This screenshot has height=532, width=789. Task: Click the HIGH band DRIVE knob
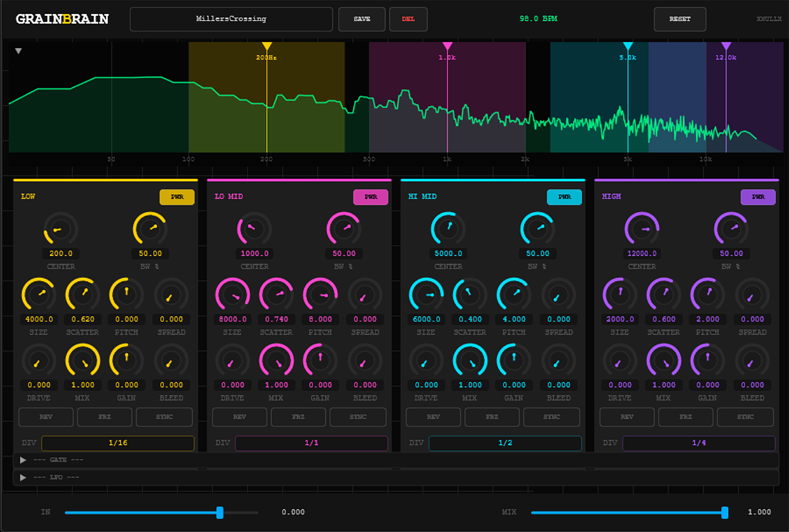[x=620, y=360]
